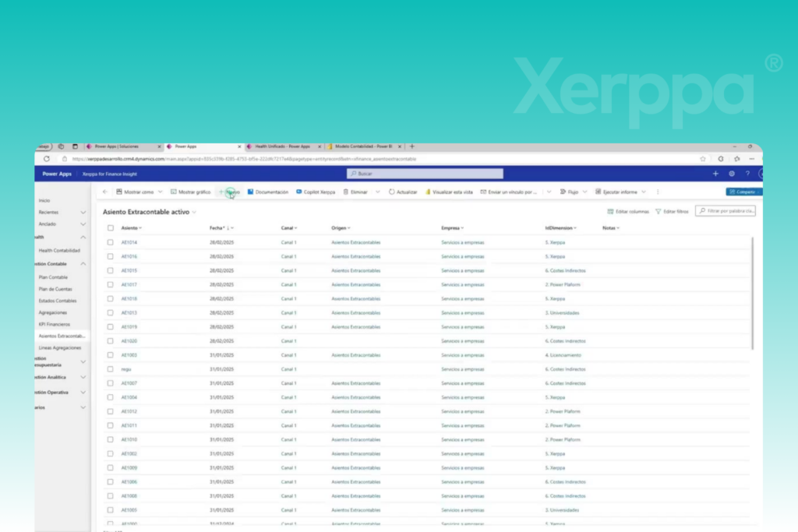
Task: Open the Origen column header menu
Action: click(341, 228)
